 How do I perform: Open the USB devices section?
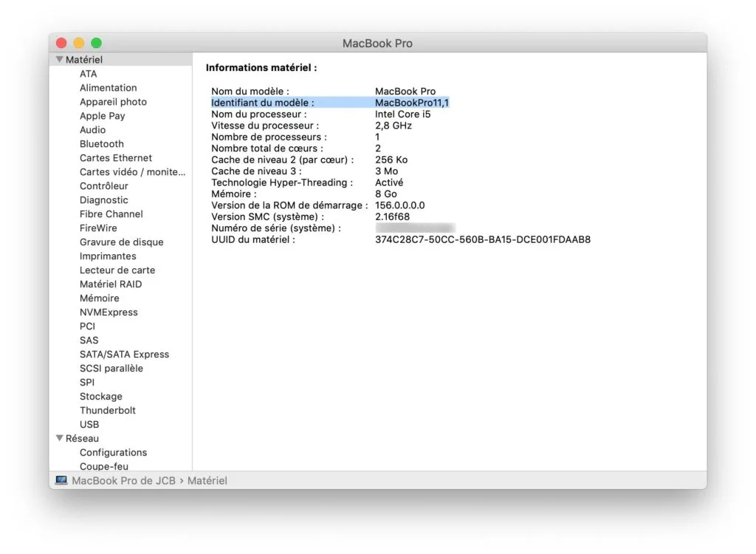pyautogui.click(x=89, y=424)
